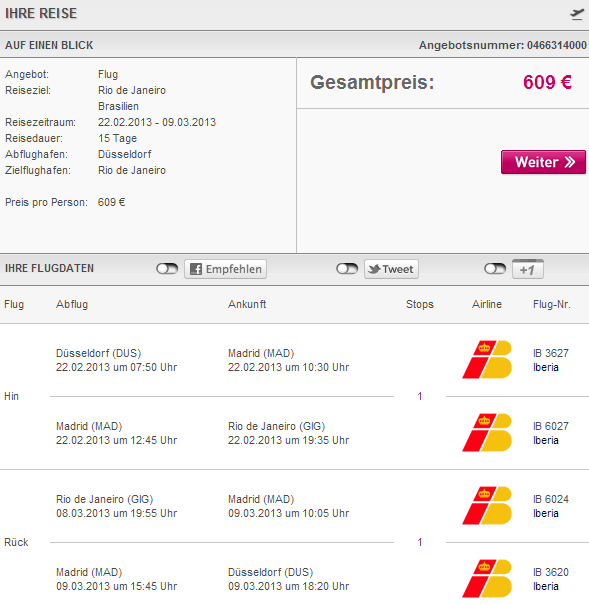
Task: Click the Iberia logo for flight IB 3627
Action: 487,359
